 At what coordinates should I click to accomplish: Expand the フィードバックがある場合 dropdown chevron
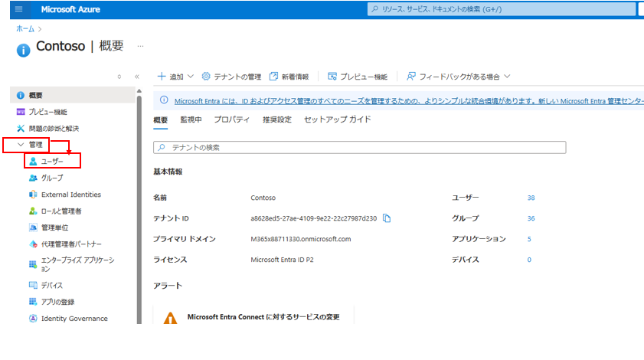507,77
